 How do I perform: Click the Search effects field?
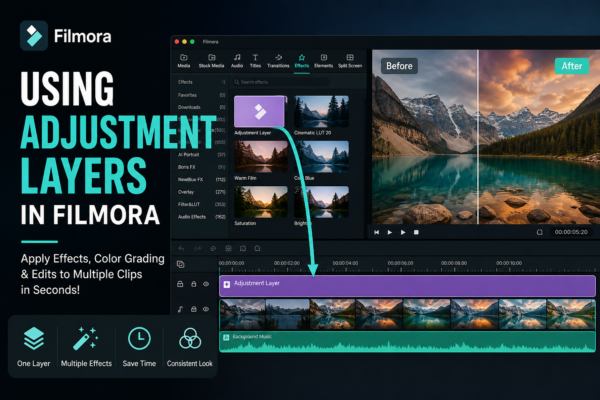pyautogui.click(x=280, y=82)
